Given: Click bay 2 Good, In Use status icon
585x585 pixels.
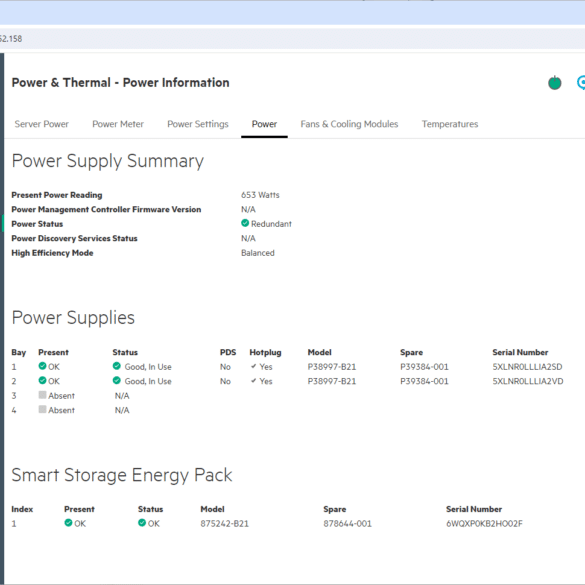Looking at the screenshot, I should pyautogui.click(x=116, y=381).
